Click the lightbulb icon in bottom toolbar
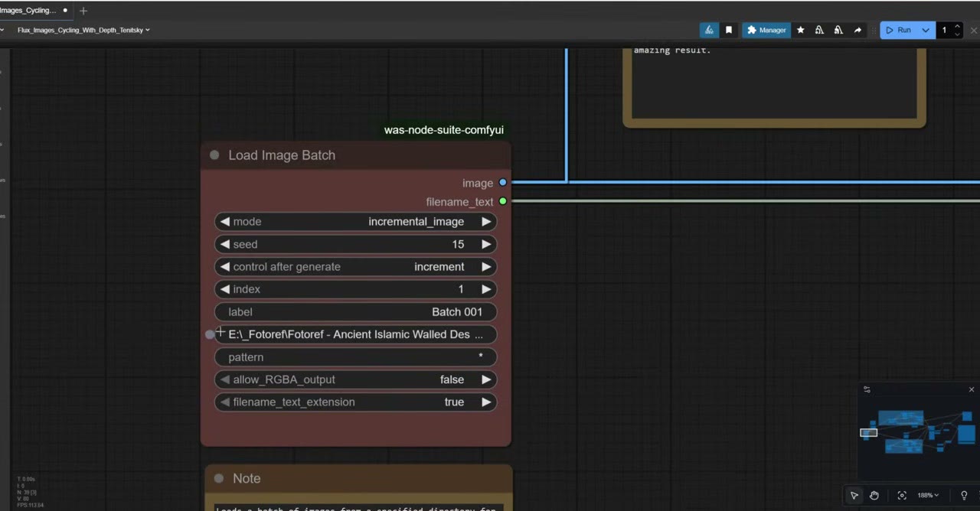The width and height of the screenshot is (980, 511). pos(964,496)
